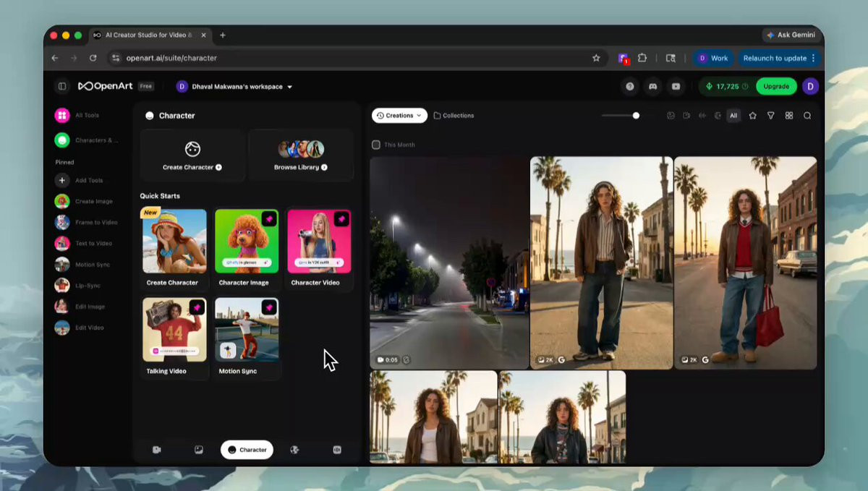Viewport: 868px width, 491px height.
Task: Open the night street video thumbnail
Action: coord(449,262)
